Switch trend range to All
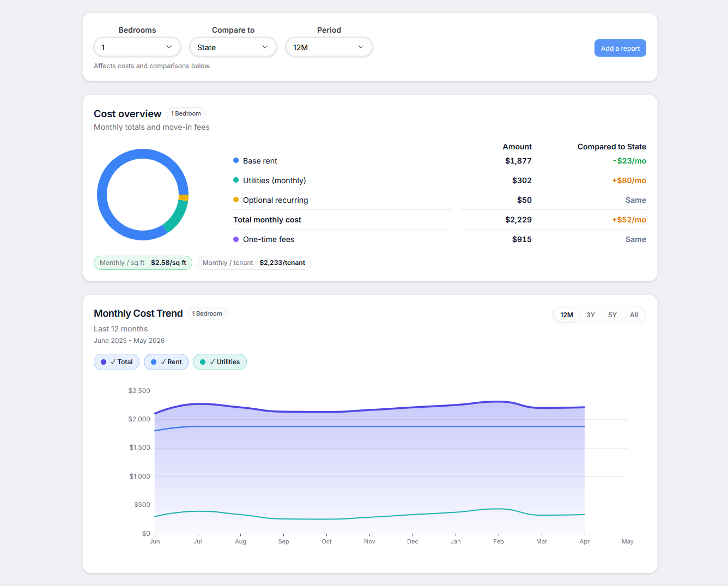This screenshot has width=728, height=586. (x=634, y=315)
